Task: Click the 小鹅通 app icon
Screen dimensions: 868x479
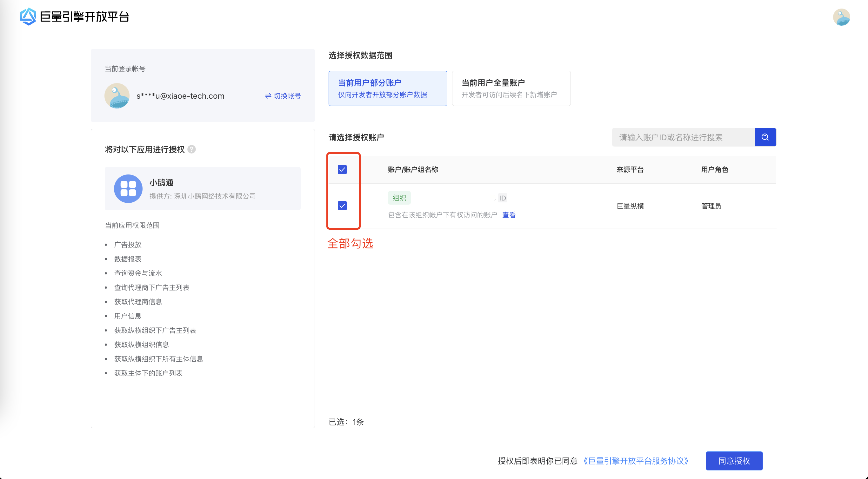Action: click(x=128, y=188)
